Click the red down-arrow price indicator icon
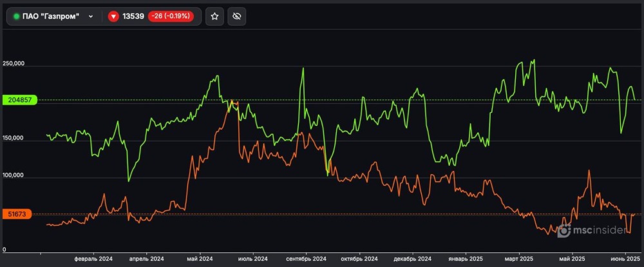The height and width of the screenshot is (267, 644). click(114, 17)
